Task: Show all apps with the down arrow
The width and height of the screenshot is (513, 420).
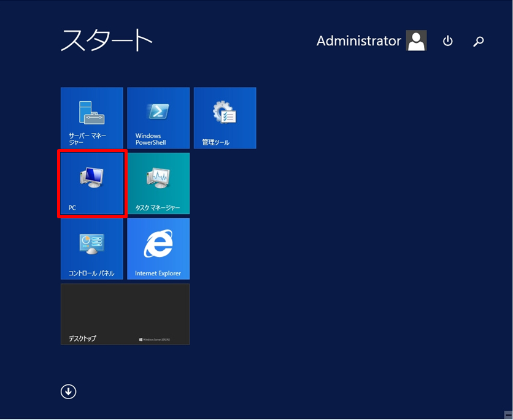Action: 68,391
